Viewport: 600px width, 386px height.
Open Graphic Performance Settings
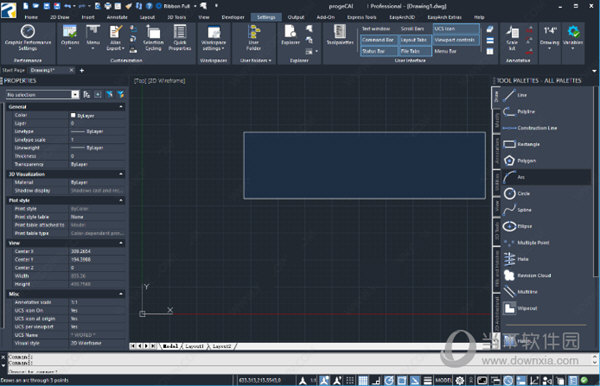click(x=28, y=38)
